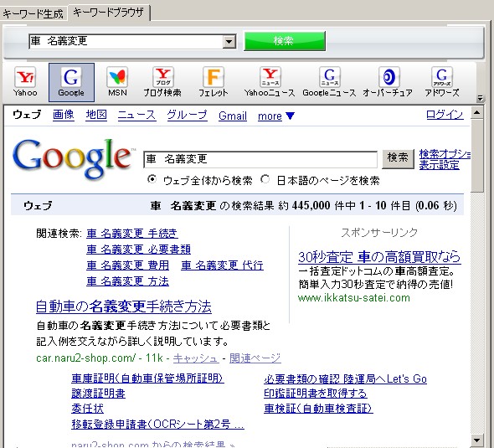
Task: Open sublink 委任状
Action: (87, 409)
